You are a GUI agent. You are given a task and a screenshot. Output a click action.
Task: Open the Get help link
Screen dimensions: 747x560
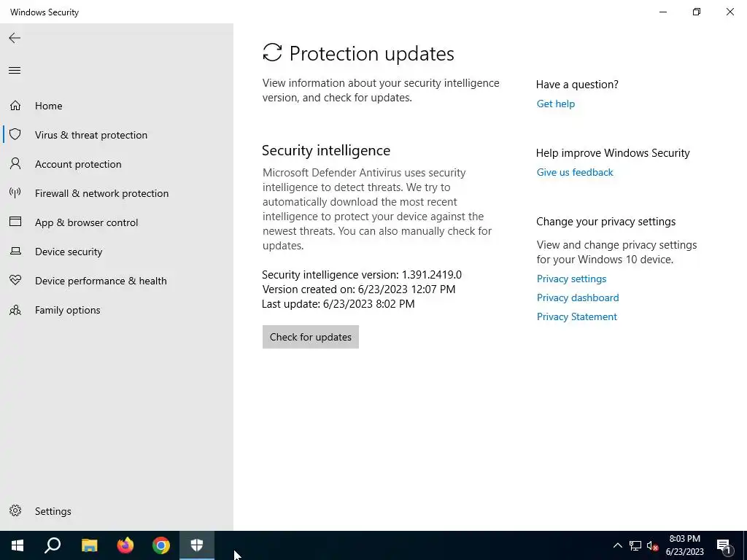[555, 104]
